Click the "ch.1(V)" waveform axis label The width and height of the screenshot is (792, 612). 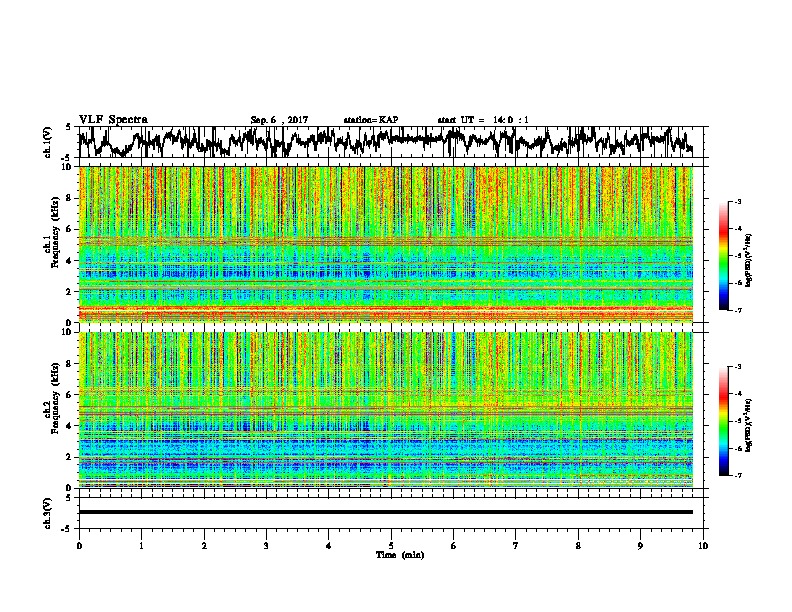coord(48,142)
